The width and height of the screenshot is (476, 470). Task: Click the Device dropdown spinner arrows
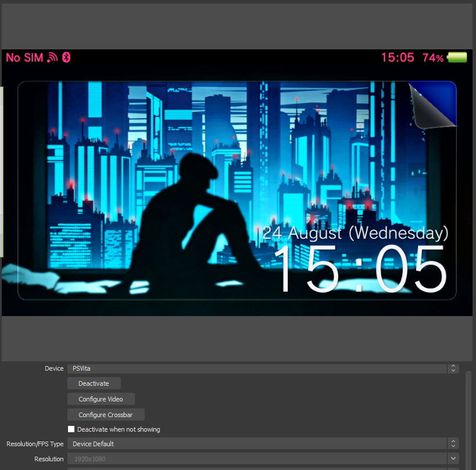(x=453, y=368)
